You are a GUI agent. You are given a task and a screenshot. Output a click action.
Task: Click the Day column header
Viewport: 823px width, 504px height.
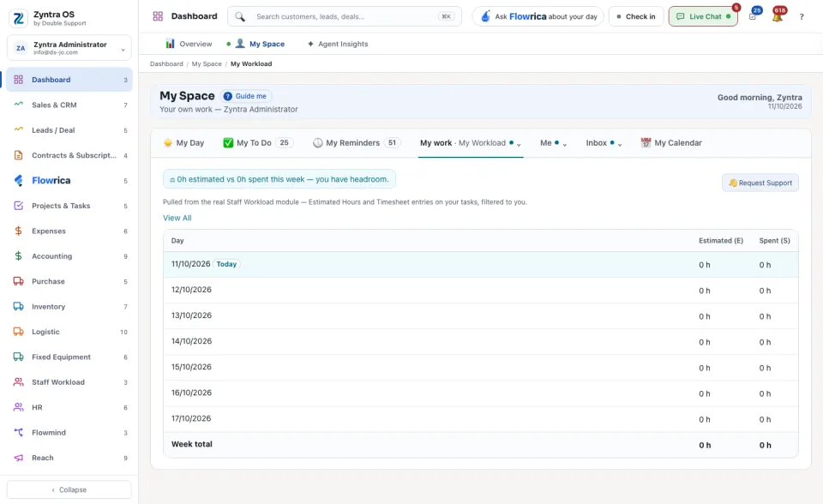click(x=177, y=241)
